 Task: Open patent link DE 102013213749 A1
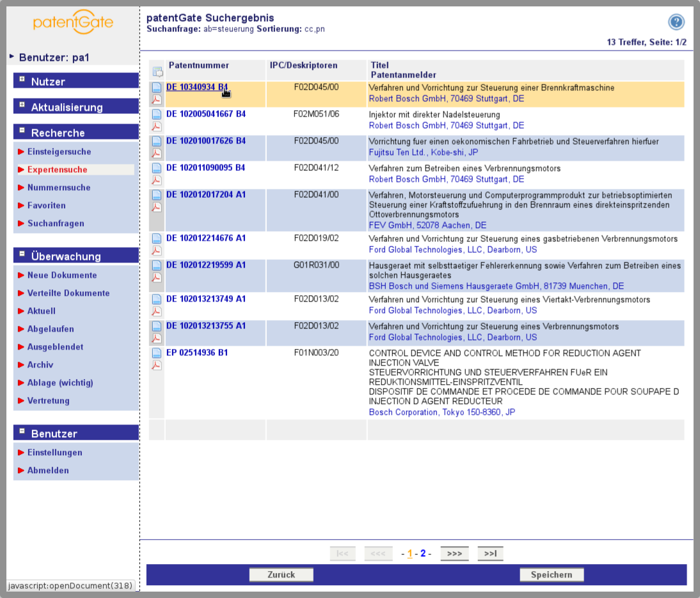click(x=206, y=299)
